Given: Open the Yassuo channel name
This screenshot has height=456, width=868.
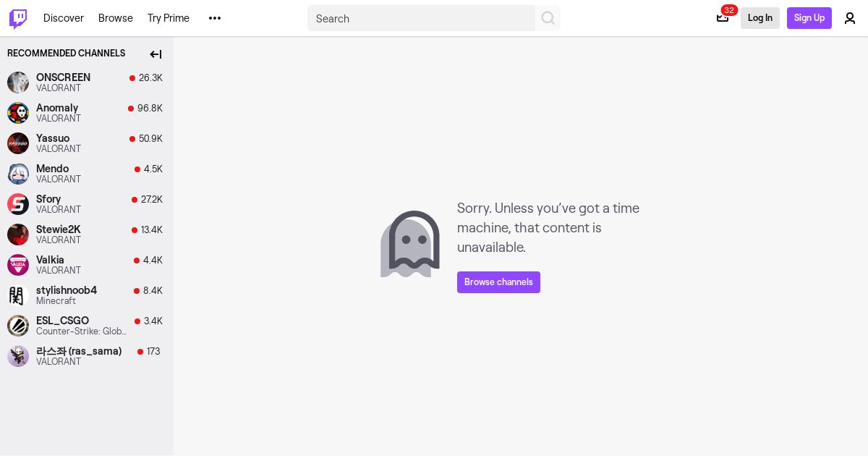Looking at the screenshot, I should (x=53, y=138).
